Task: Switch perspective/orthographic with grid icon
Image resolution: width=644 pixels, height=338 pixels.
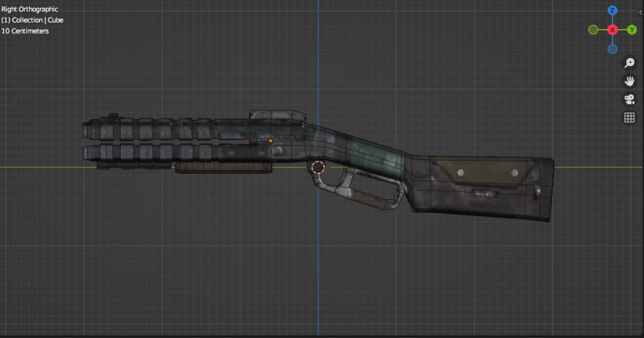Action: [x=629, y=118]
